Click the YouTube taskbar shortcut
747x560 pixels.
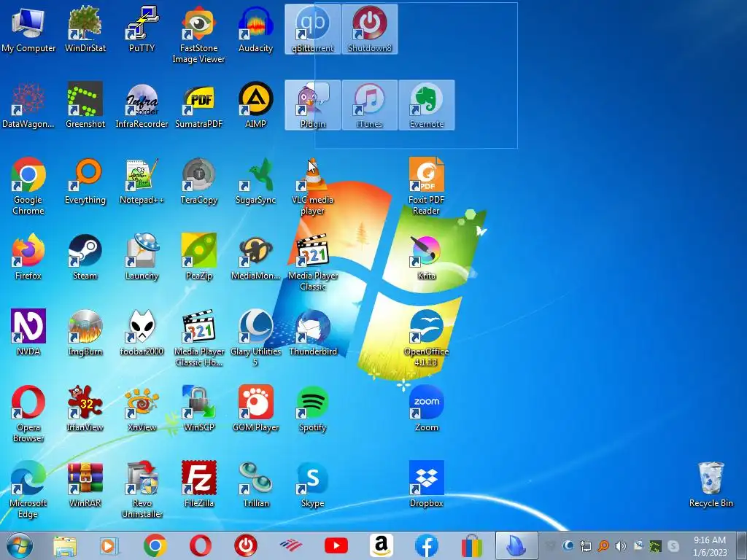point(336,545)
